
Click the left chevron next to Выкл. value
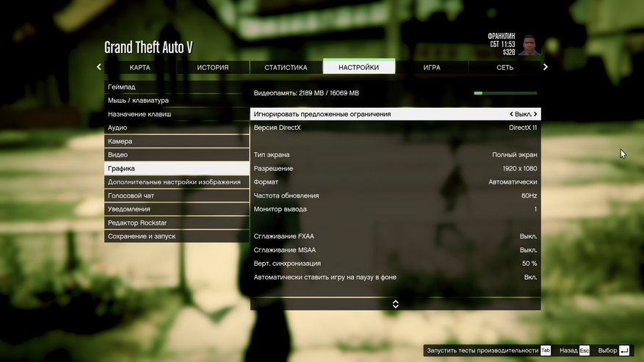tap(511, 114)
